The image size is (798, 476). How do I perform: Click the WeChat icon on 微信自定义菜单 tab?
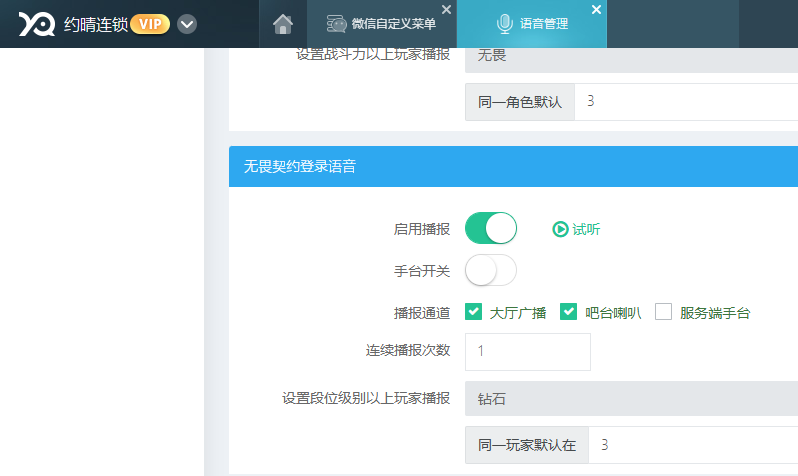pyautogui.click(x=336, y=24)
